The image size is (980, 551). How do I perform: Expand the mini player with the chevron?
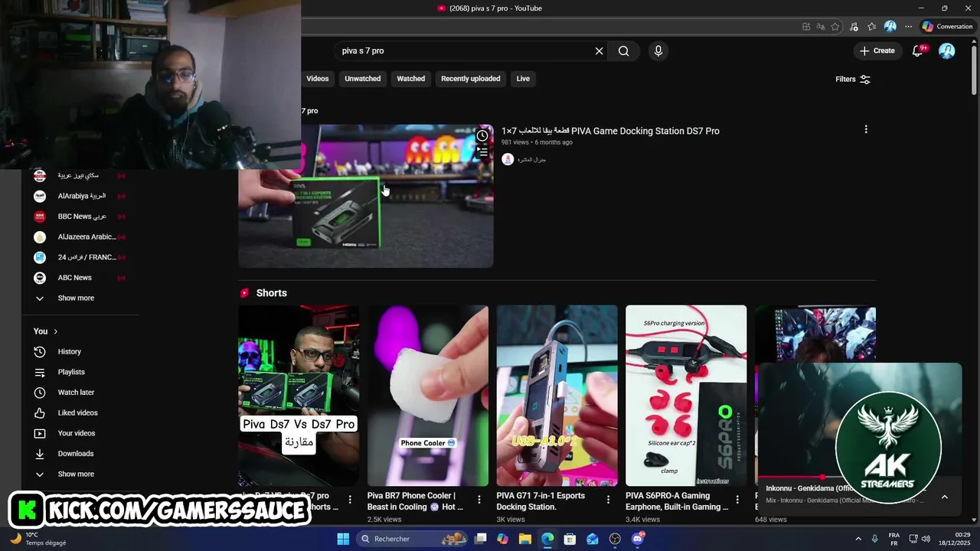pos(945,497)
